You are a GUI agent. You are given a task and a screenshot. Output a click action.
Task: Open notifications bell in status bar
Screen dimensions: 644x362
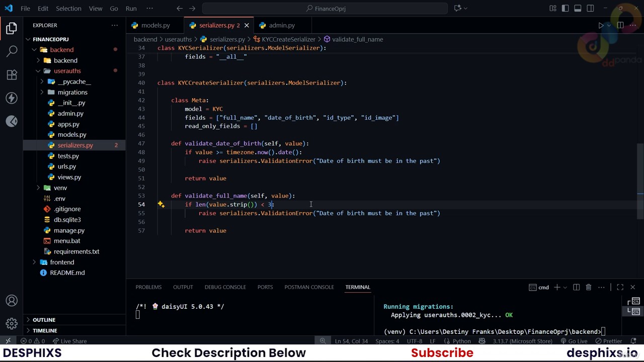pos(633,341)
